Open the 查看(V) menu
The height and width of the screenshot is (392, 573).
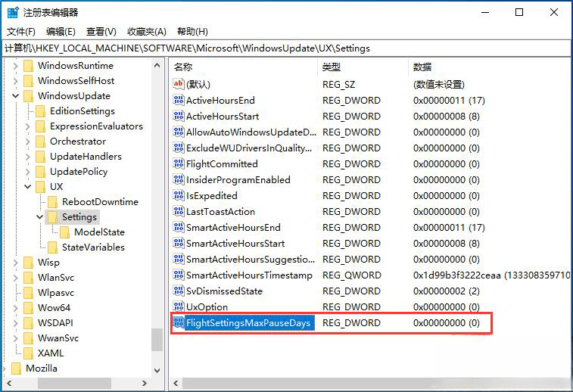pyautogui.click(x=101, y=31)
